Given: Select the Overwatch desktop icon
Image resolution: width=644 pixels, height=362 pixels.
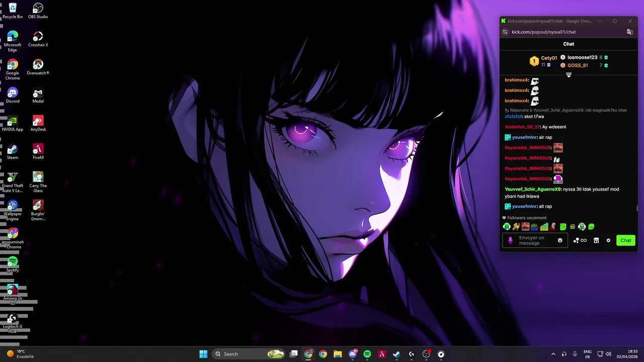Looking at the screenshot, I should click(x=38, y=67).
